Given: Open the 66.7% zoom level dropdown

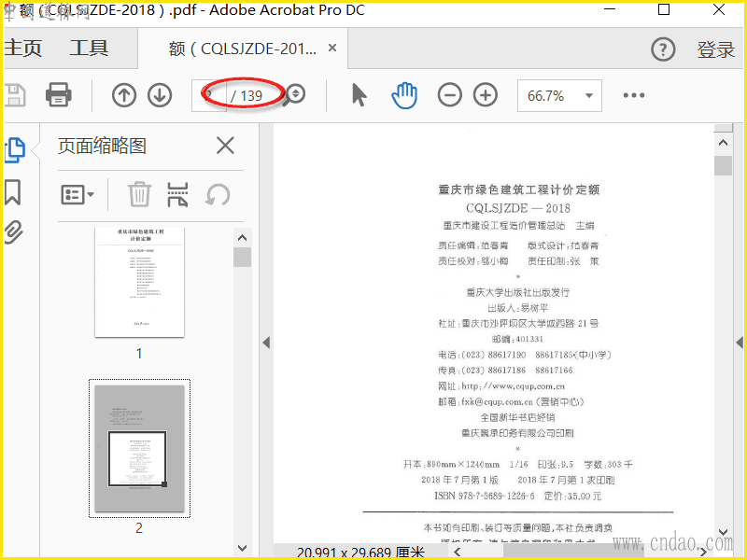Looking at the screenshot, I should point(559,96).
